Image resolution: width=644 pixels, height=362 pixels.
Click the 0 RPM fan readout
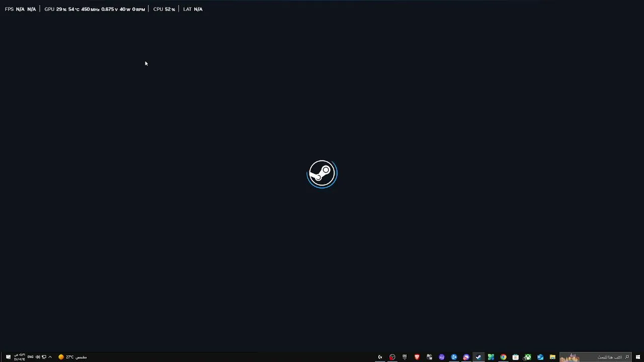pyautogui.click(x=138, y=9)
